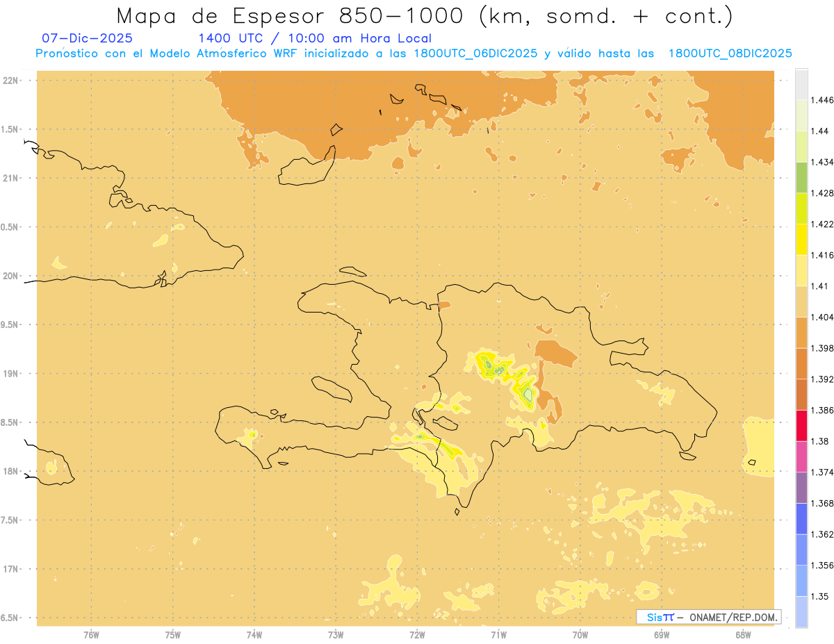This screenshot has height=644, width=834.
Task: Pick the gray colorbar swatch above 1.446
Action: (x=801, y=84)
